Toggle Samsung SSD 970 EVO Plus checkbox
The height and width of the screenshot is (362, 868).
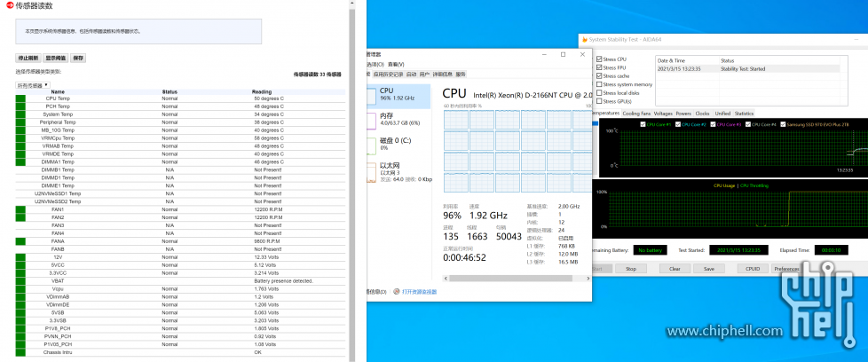click(x=783, y=124)
